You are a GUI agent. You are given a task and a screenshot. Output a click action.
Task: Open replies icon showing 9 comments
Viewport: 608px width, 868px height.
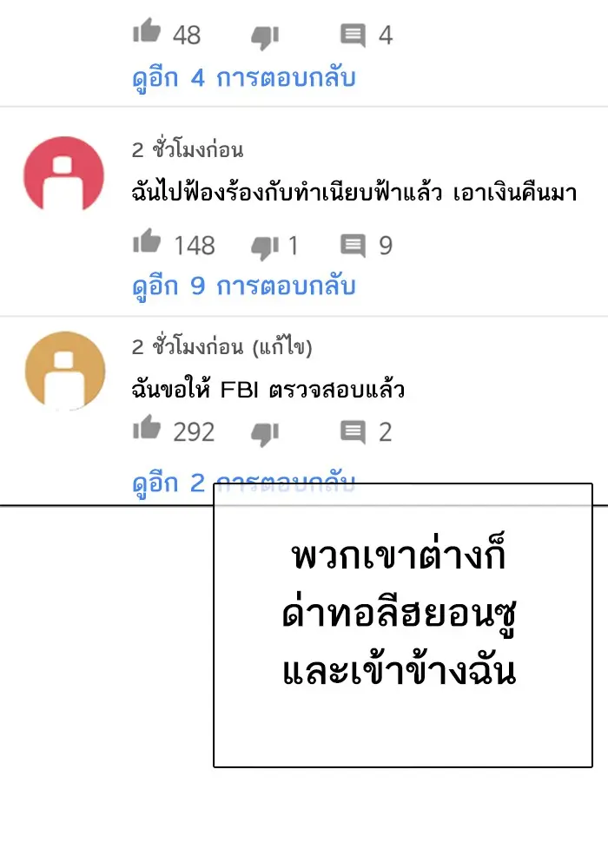click(x=353, y=247)
